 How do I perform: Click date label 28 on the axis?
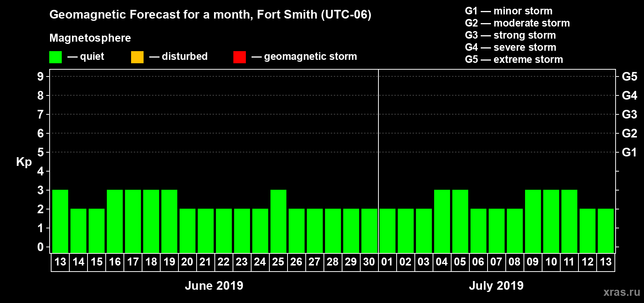[333, 262]
